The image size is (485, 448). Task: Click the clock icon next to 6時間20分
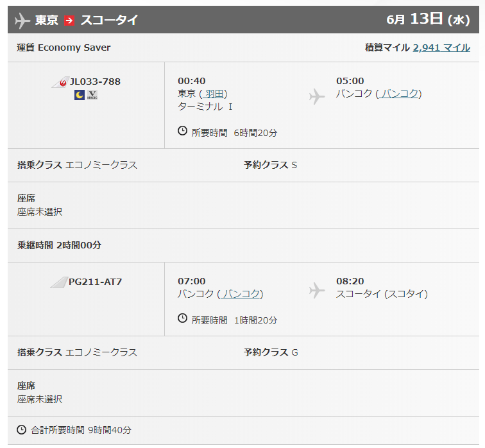pos(182,131)
